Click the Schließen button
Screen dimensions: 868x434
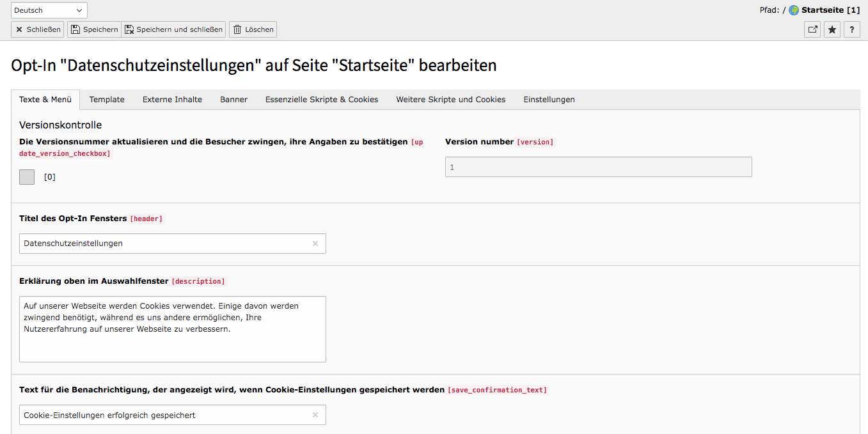(x=38, y=29)
